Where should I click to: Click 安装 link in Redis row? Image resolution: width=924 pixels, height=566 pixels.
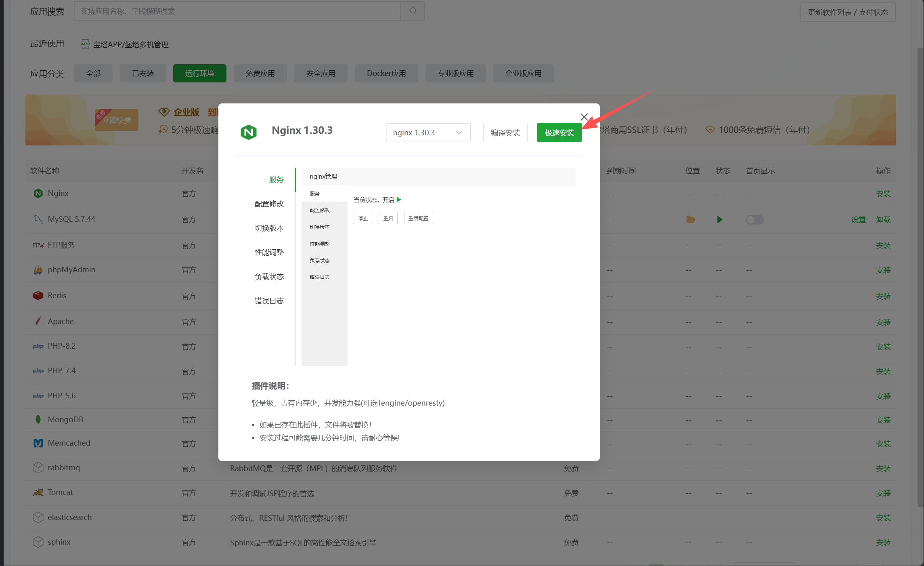pos(883,296)
